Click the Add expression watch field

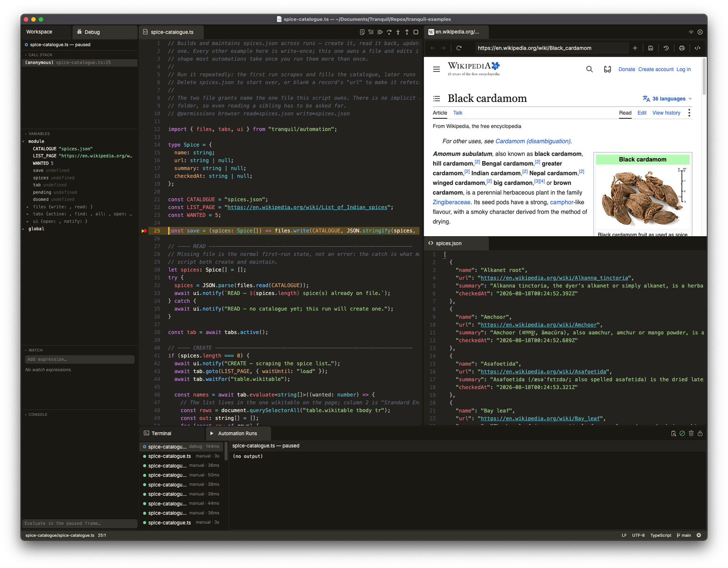[x=80, y=360]
